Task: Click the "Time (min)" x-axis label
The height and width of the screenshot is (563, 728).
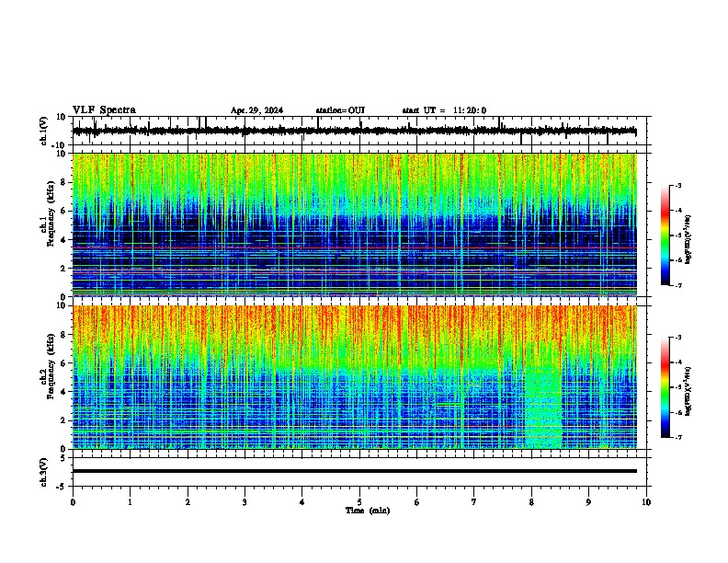Action: (x=368, y=511)
